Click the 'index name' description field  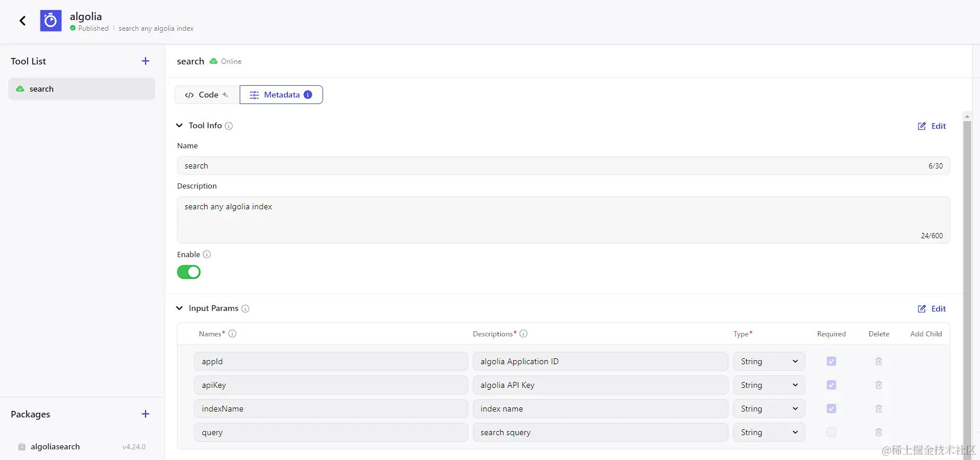(601, 409)
